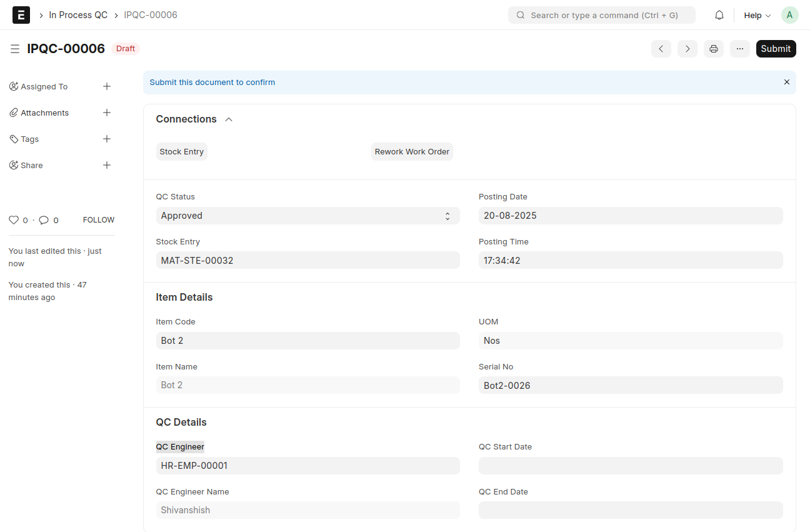
Task: Open the Stock Entry connection
Action: click(182, 152)
